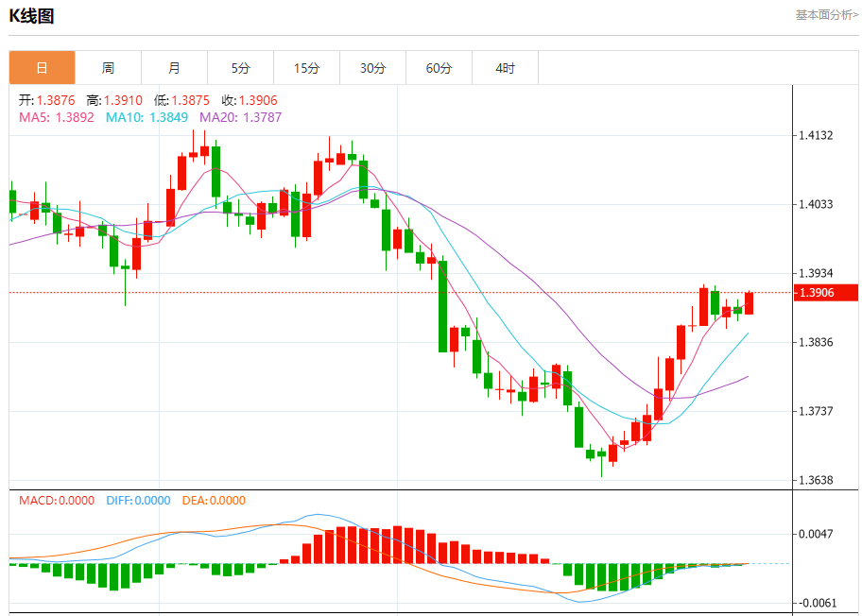Select the 15分 timeframe tab

click(x=306, y=68)
